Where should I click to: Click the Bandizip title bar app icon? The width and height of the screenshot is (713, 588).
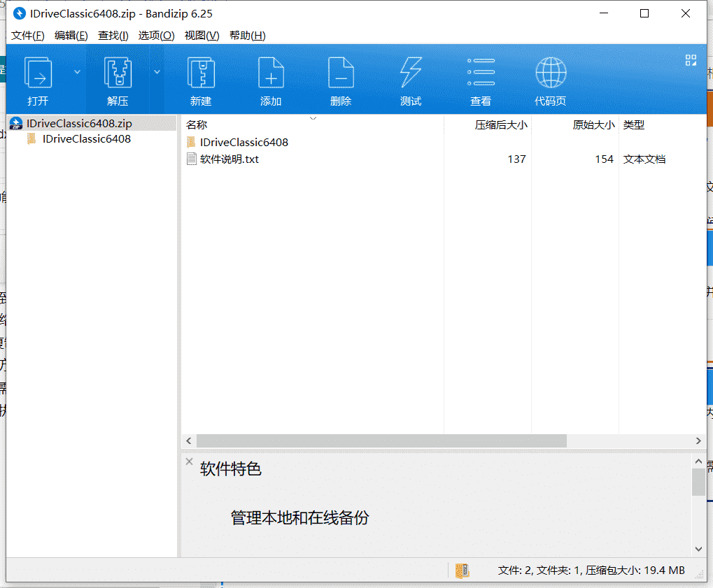coord(19,13)
